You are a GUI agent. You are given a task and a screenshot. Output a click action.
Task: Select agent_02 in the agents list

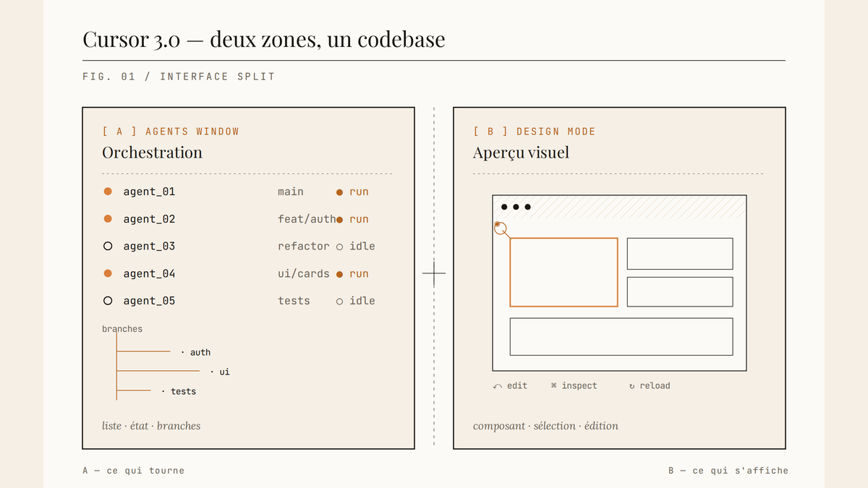[x=149, y=219]
